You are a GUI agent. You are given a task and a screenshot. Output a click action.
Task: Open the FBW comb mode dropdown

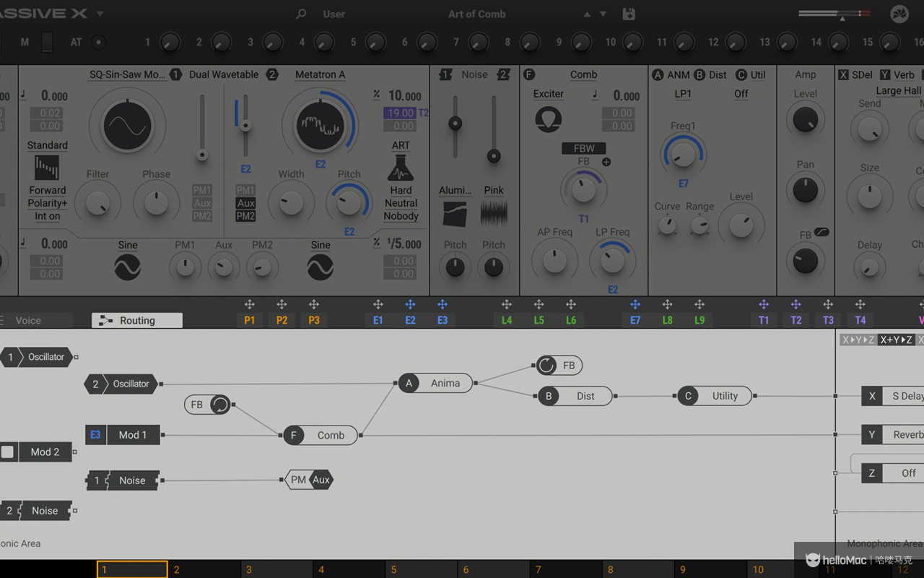click(584, 148)
